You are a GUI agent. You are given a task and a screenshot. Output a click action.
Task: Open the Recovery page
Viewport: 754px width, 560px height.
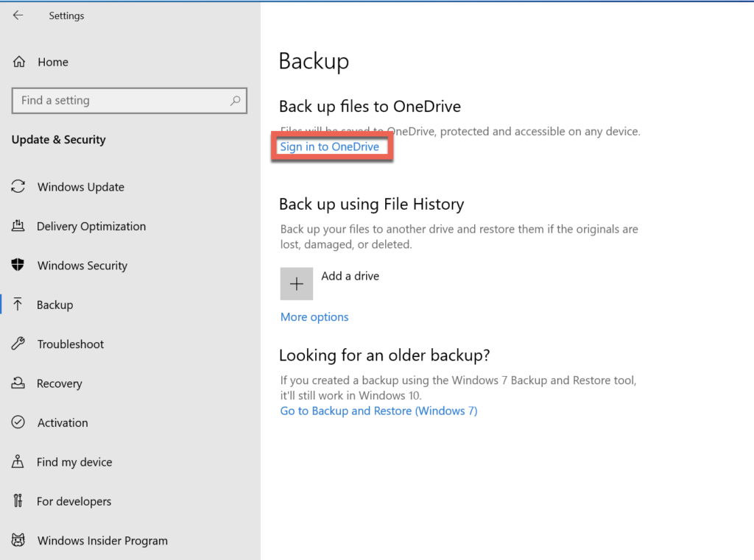60,383
